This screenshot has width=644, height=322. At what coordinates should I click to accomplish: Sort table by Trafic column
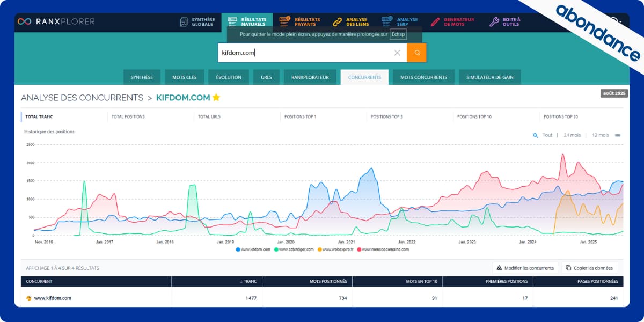(x=217, y=281)
